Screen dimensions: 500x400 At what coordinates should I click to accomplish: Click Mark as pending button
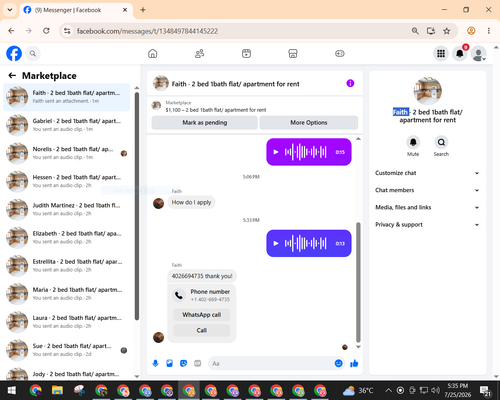coord(204,122)
